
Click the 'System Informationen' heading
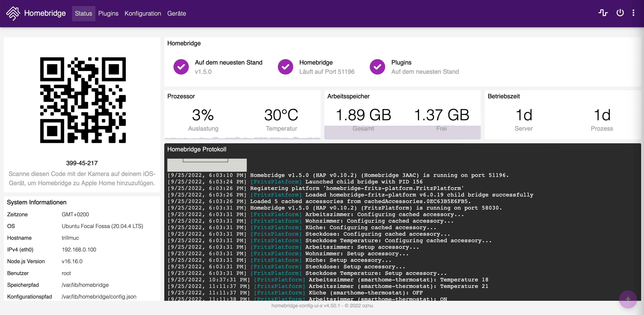(x=37, y=202)
